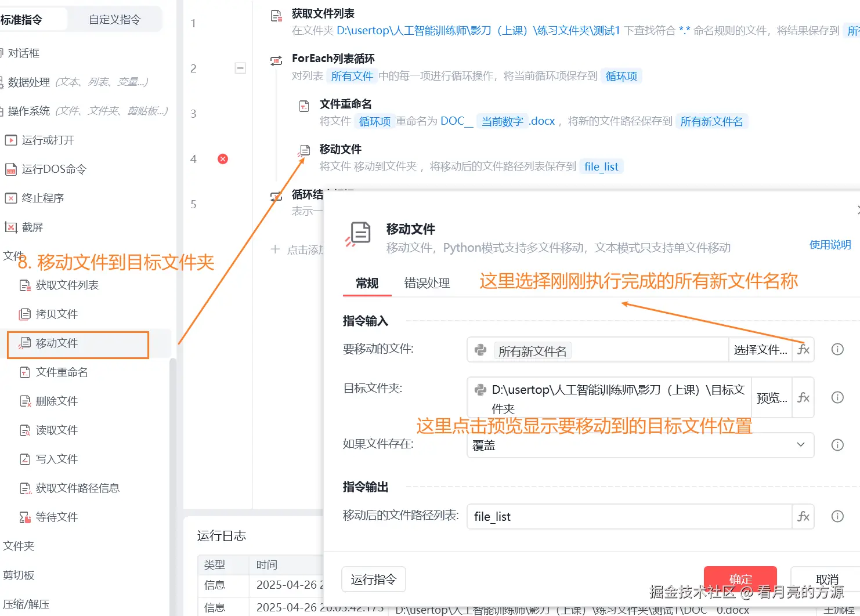The height and width of the screenshot is (616, 860).
Task: Click the info icon next to 如果文件存在
Action: coord(837,445)
